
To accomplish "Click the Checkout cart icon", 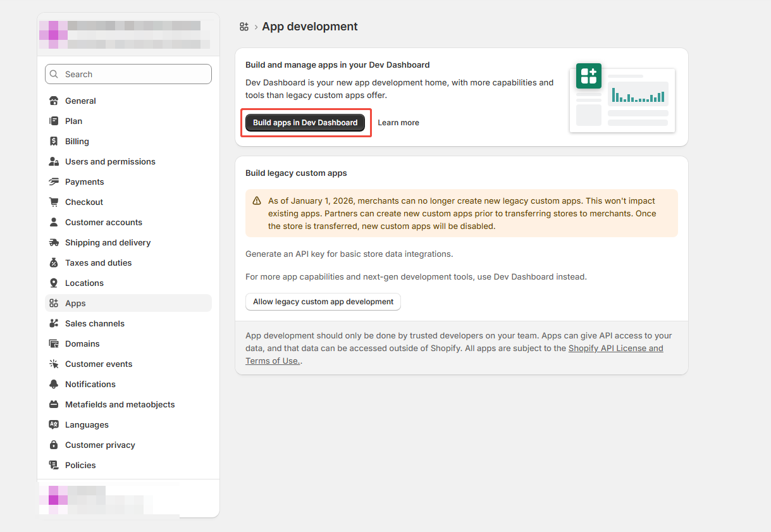I will [x=54, y=202].
